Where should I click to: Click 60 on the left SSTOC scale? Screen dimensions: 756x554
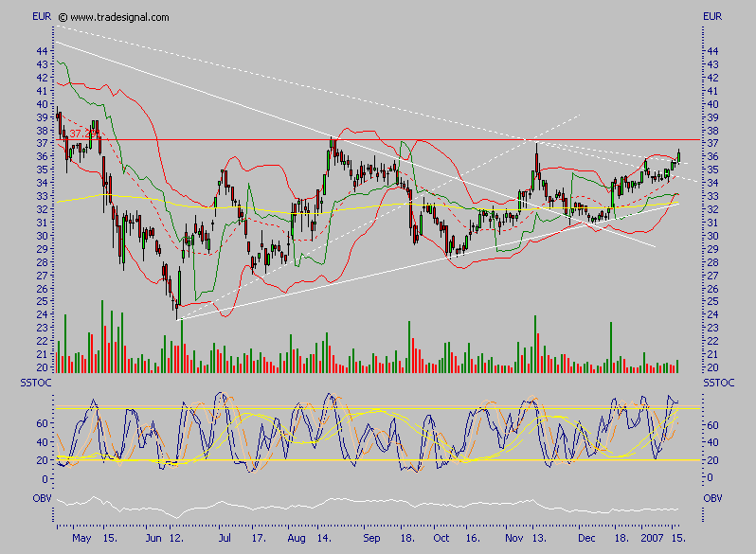tap(42, 424)
